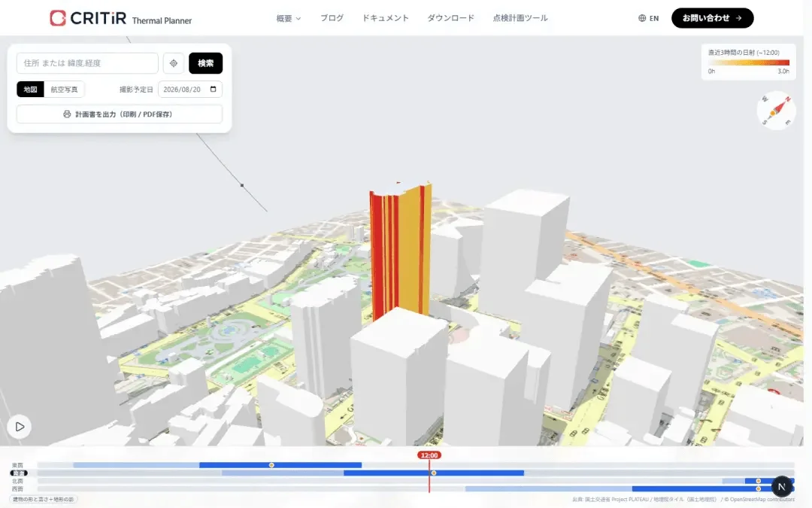Go to 点検計画ツール page
This screenshot has width=812, height=508.
(520, 18)
